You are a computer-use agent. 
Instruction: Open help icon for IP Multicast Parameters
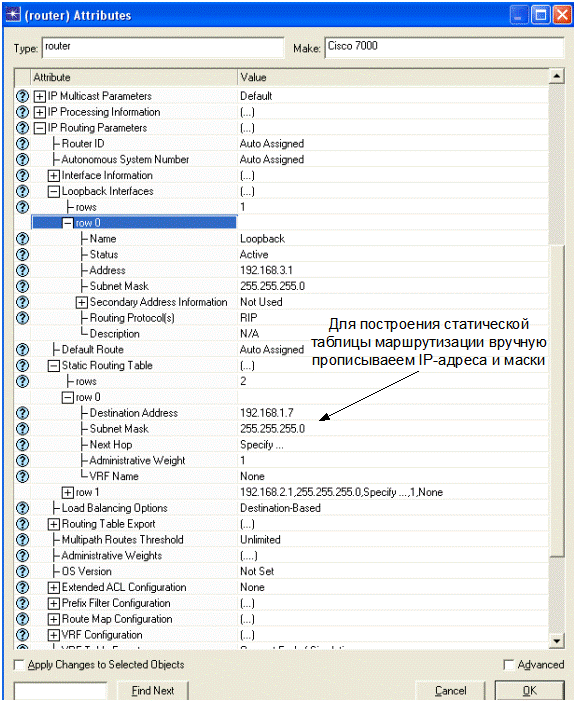(x=22, y=96)
